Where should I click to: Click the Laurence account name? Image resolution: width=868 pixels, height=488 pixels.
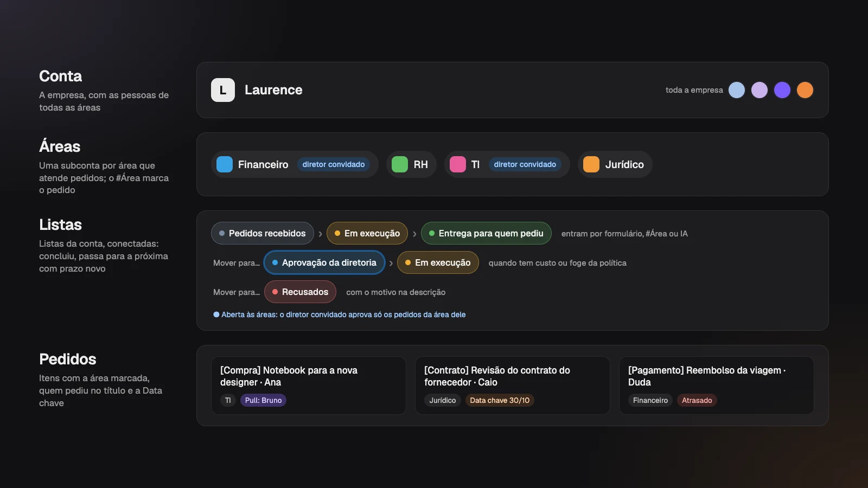point(273,90)
